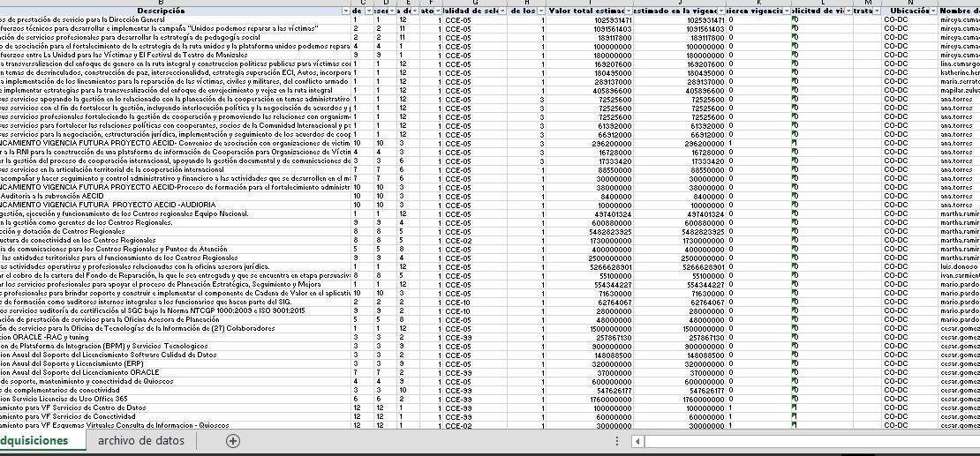Click the horizontal scrollbar track
The image size is (980, 456).
coord(812,442)
